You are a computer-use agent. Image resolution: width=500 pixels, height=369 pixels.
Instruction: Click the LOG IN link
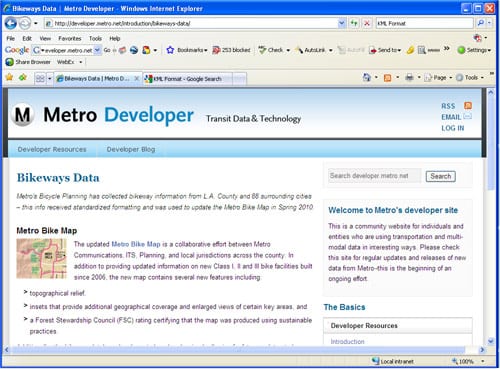[x=453, y=128]
